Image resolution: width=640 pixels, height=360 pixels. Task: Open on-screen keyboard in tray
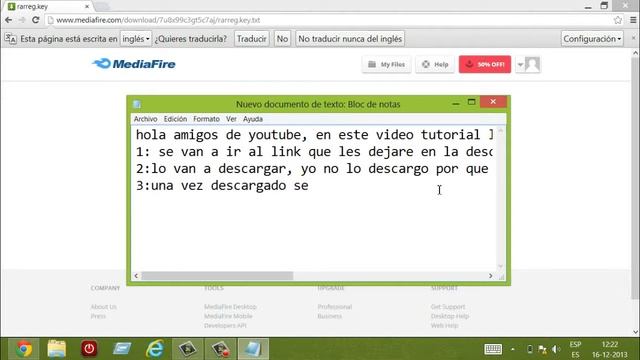[x=493, y=349]
